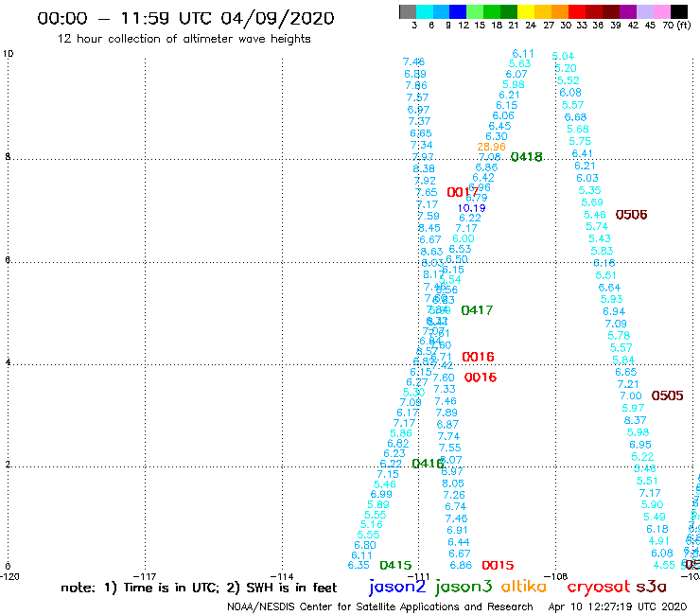Click the 6.80 wave height value

click(365, 545)
